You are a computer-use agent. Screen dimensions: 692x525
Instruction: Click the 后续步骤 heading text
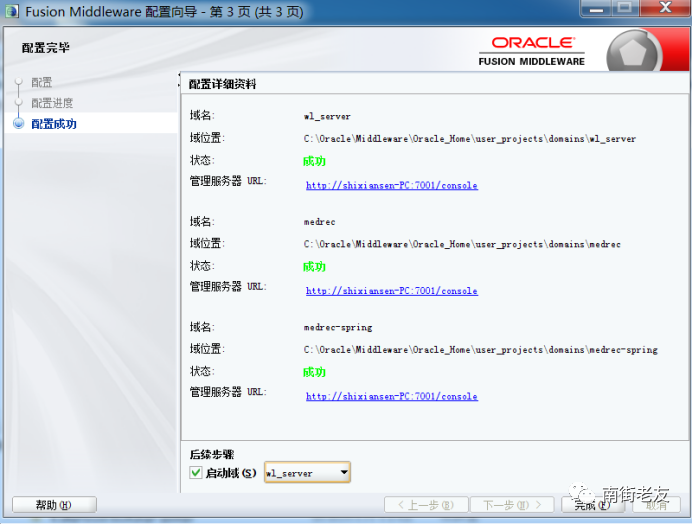pos(212,454)
